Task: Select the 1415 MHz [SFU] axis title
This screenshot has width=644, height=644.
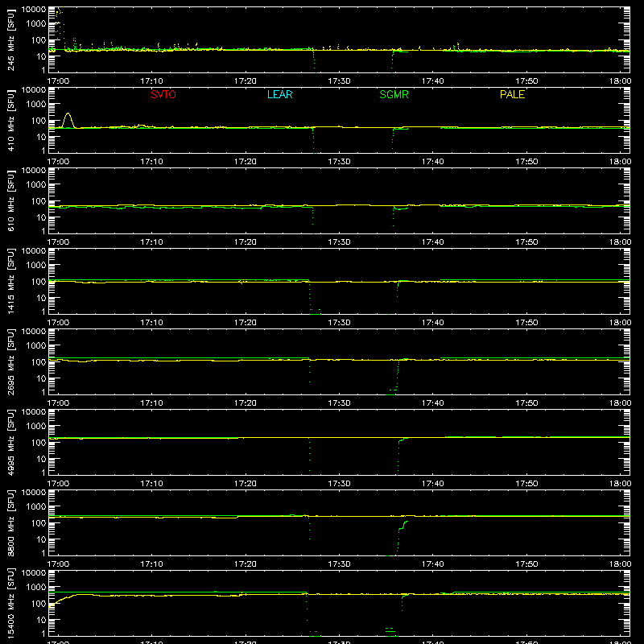Action: (x=11, y=281)
